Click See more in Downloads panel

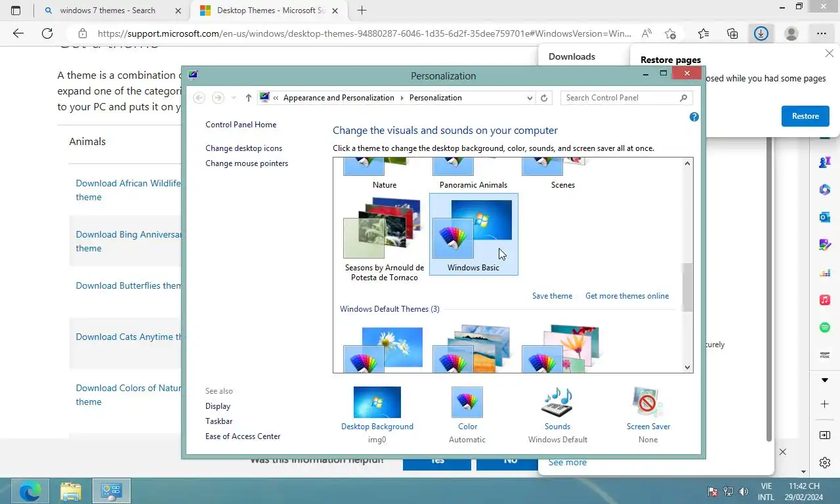pos(568,463)
